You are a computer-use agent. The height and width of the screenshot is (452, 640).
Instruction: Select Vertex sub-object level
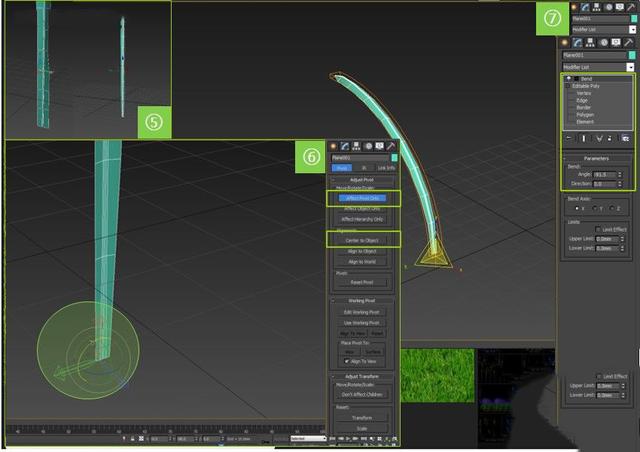point(584,93)
